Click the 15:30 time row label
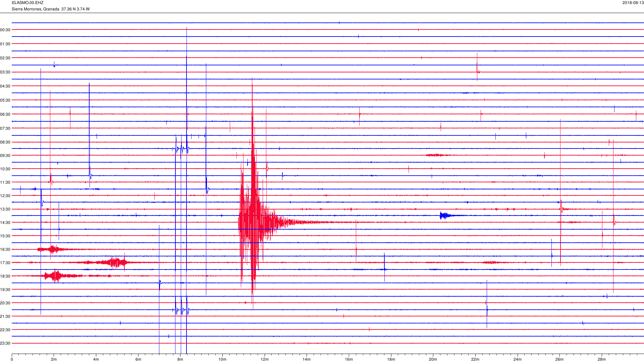This screenshot has width=644, height=362. pos(5,236)
